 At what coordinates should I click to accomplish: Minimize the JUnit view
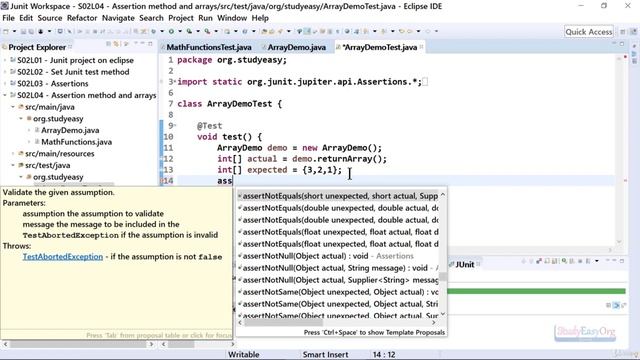coord(614,261)
